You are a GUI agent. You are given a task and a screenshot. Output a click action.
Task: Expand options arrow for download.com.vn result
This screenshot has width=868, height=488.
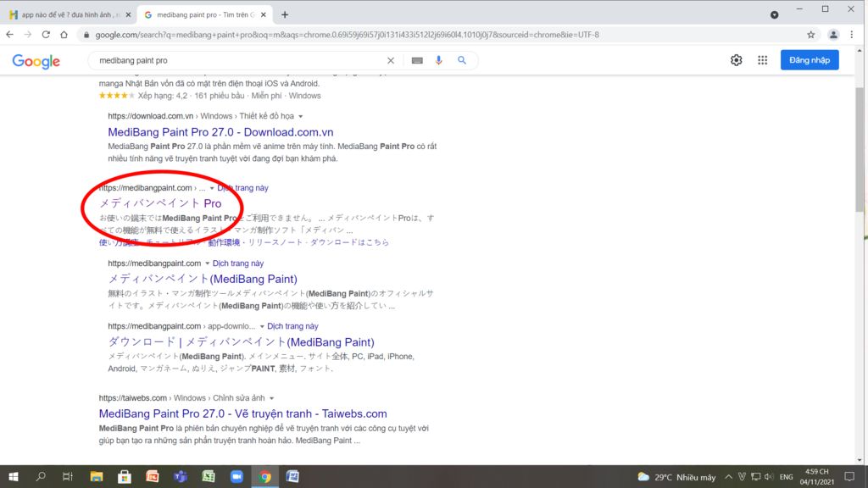click(301, 116)
